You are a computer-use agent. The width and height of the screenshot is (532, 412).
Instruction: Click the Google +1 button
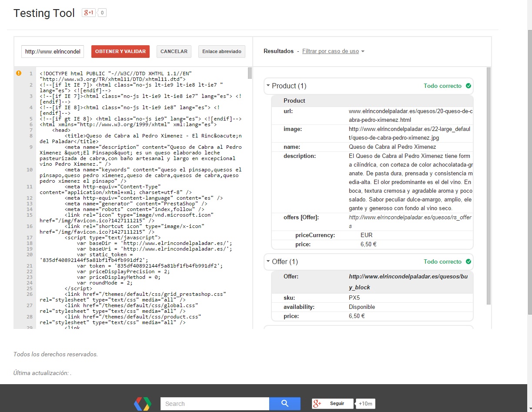click(x=88, y=13)
